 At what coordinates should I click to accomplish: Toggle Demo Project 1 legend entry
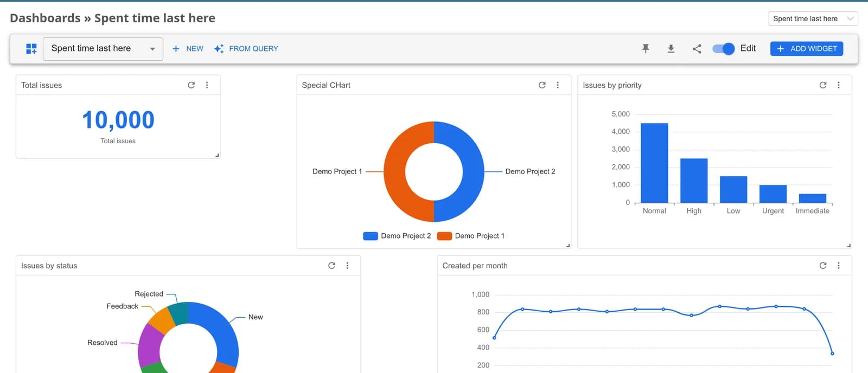coord(471,236)
